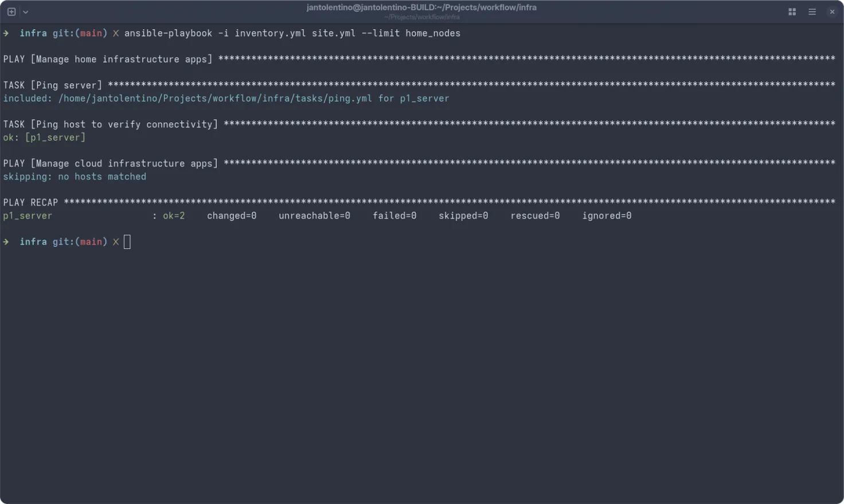Click the skipped=0 recap value

pyautogui.click(x=463, y=216)
